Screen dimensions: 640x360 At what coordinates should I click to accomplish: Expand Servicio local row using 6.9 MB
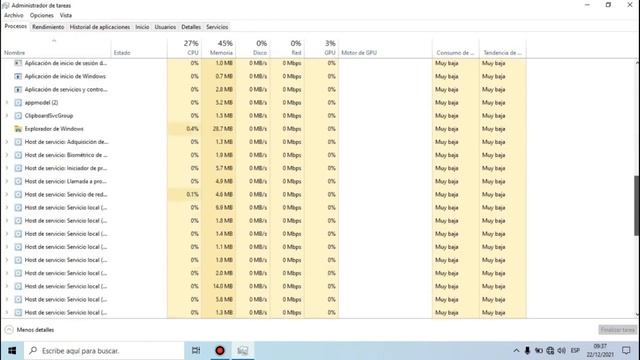7,207
